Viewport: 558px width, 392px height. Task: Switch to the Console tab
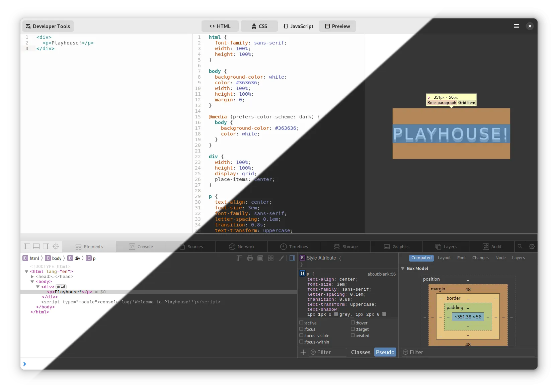pos(141,247)
